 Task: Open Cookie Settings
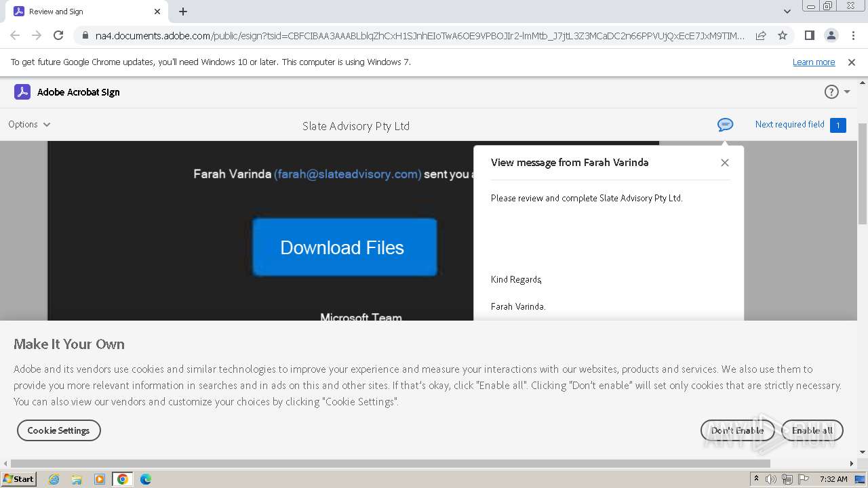click(x=58, y=430)
